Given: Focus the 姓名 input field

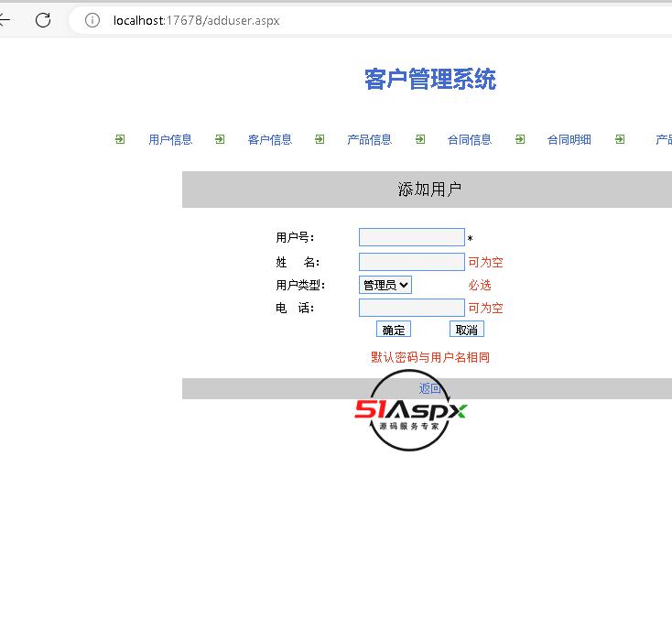Looking at the screenshot, I should click(412, 262).
